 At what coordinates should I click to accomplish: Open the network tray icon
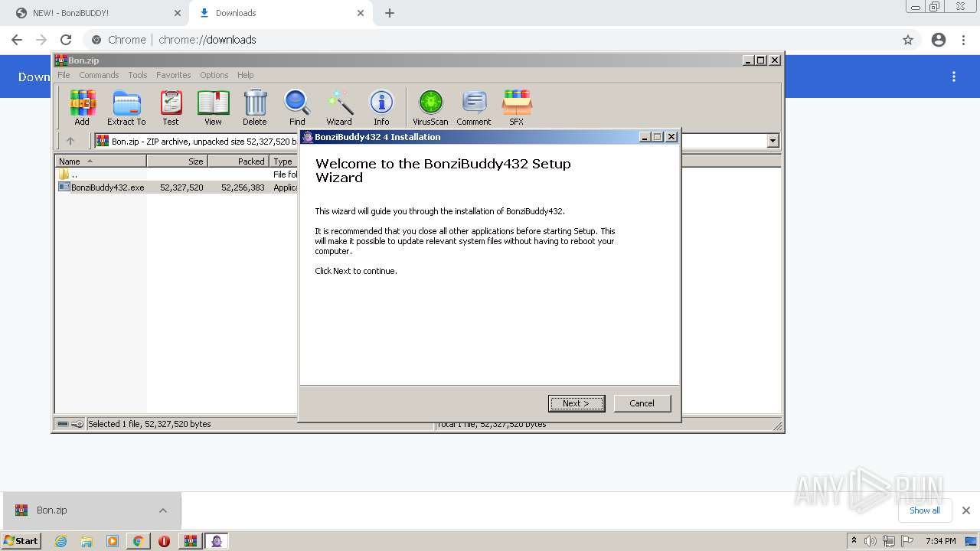(x=889, y=541)
